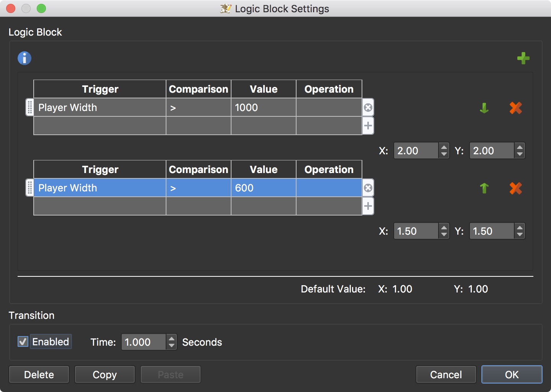Click the Y stepper of the 1.50 block

tap(520, 231)
